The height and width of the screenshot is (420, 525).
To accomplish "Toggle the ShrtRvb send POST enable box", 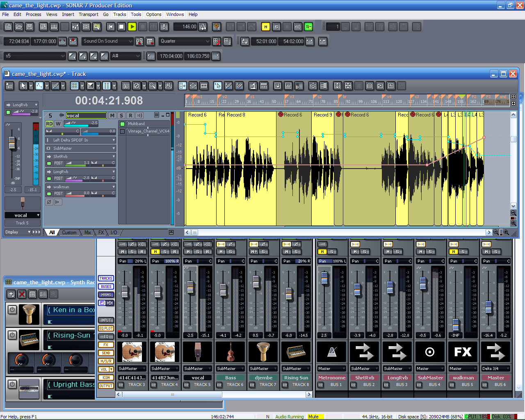I will (x=49, y=163).
